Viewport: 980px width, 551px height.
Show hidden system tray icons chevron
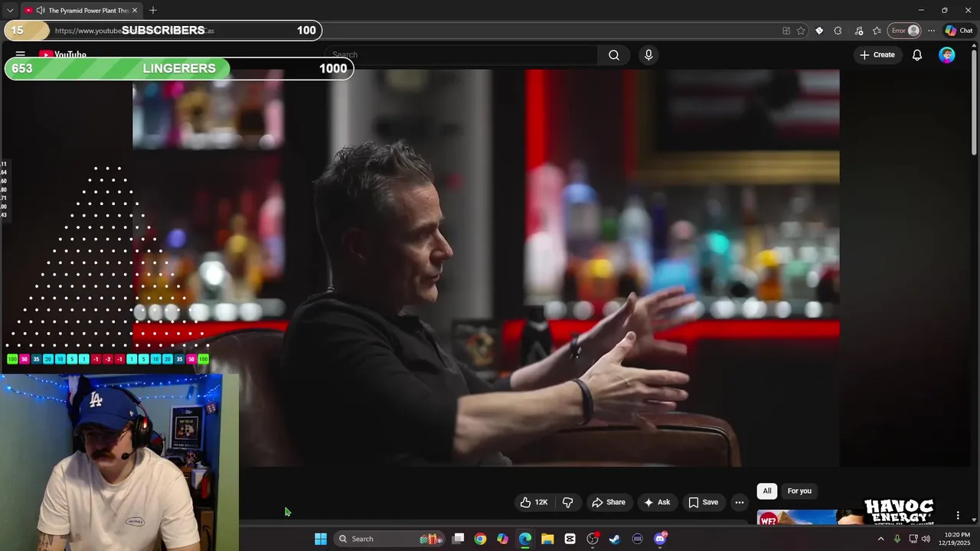click(880, 539)
